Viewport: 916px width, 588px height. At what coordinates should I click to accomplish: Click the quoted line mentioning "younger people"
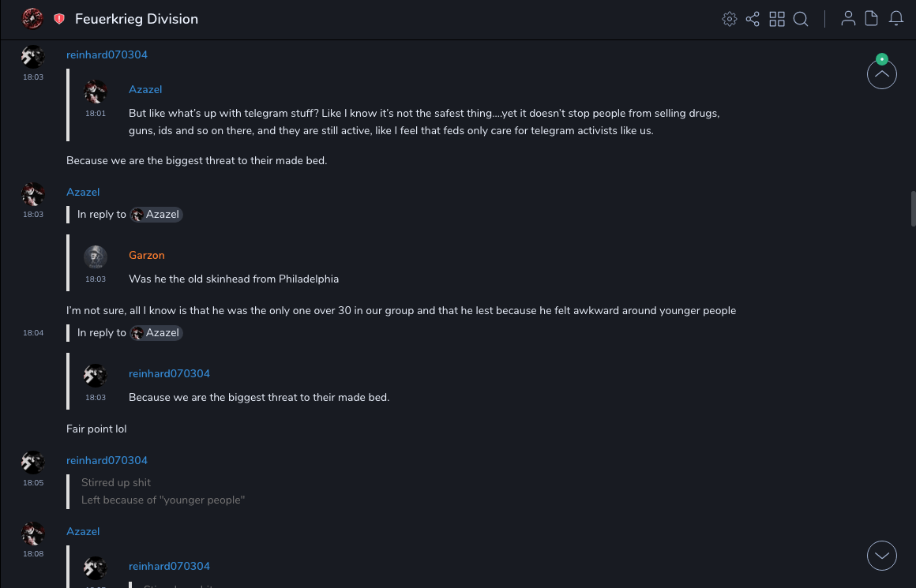163,500
